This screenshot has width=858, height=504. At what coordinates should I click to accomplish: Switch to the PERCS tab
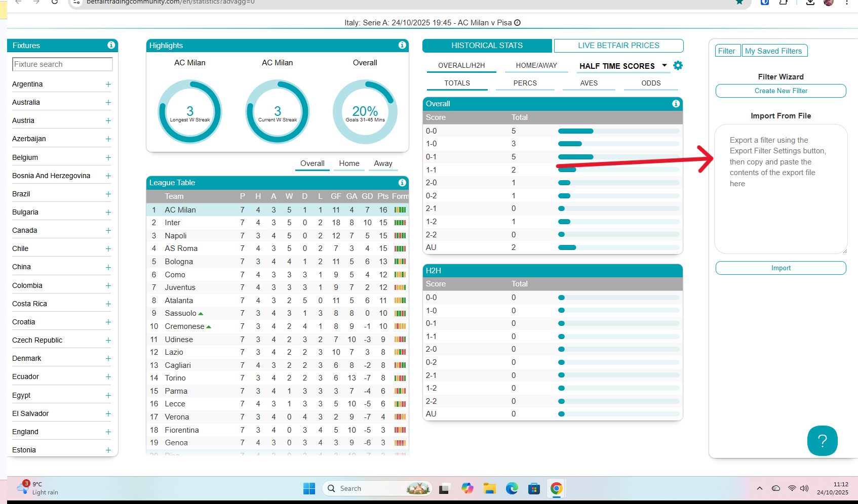point(525,83)
